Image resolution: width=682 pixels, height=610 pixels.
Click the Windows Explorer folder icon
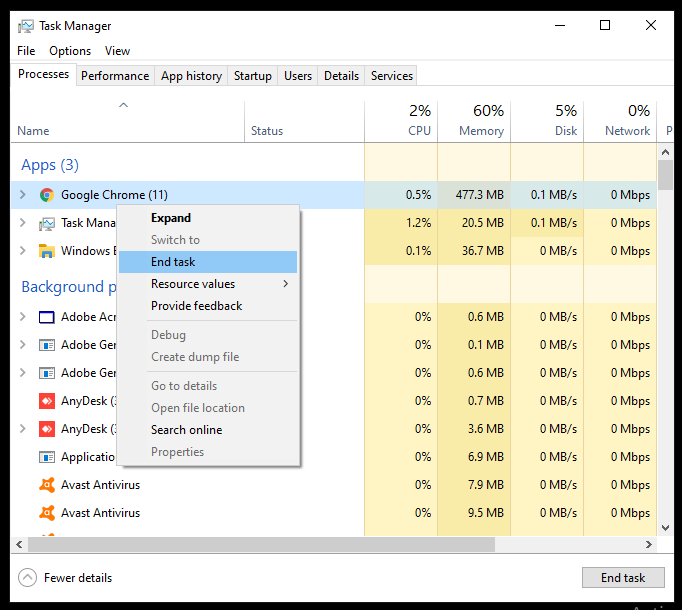click(47, 251)
